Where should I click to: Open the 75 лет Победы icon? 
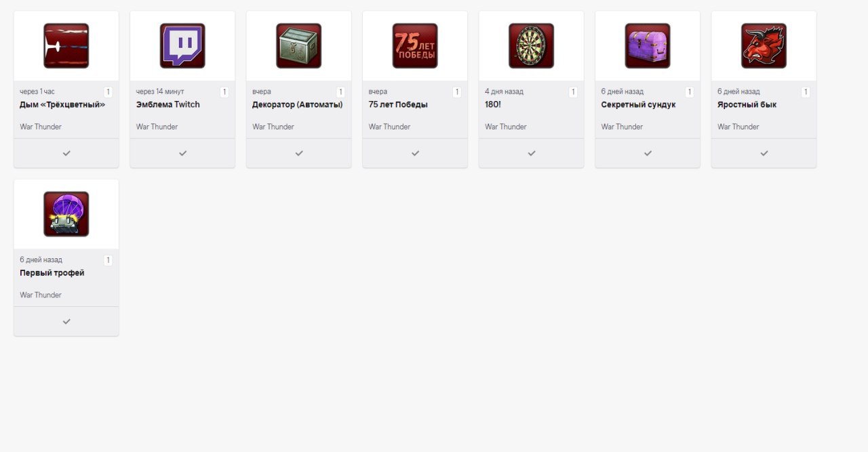click(x=415, y=46)
